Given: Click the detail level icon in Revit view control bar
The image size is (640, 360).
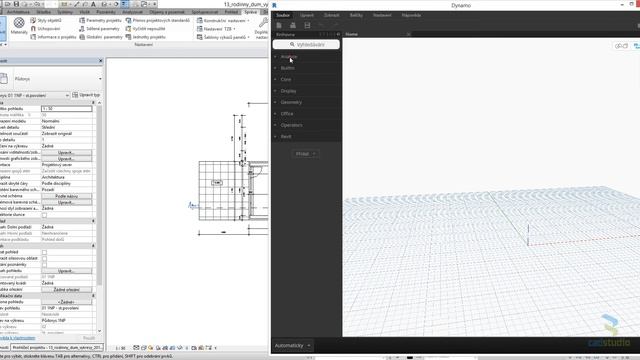Looking at the screenshot, I should (136, 348).
